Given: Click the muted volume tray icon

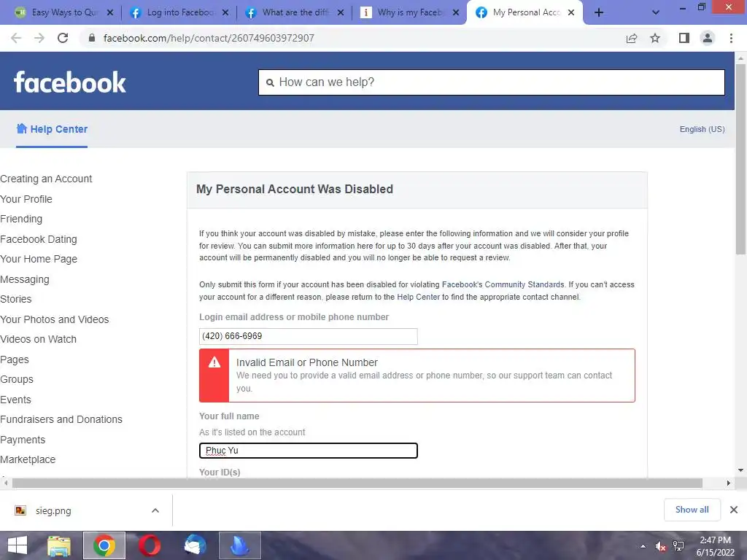Looking at the screenshot, I should 660,546.
